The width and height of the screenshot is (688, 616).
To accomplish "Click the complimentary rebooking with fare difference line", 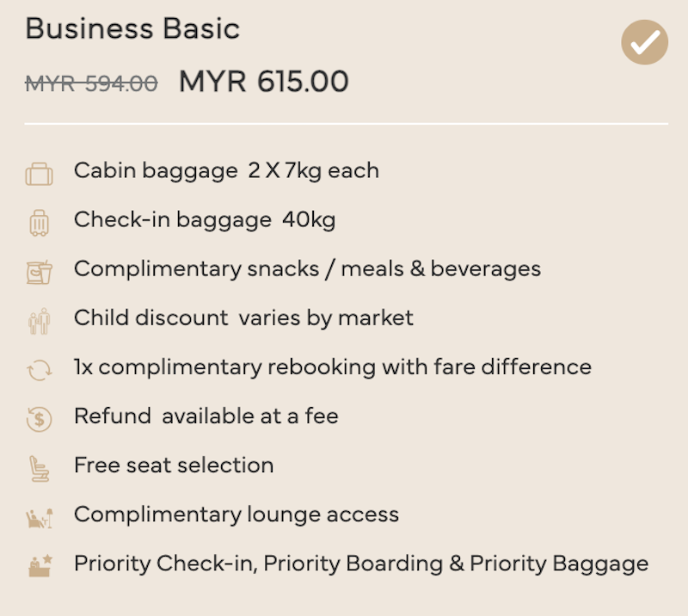I will [x=333, y=367].
